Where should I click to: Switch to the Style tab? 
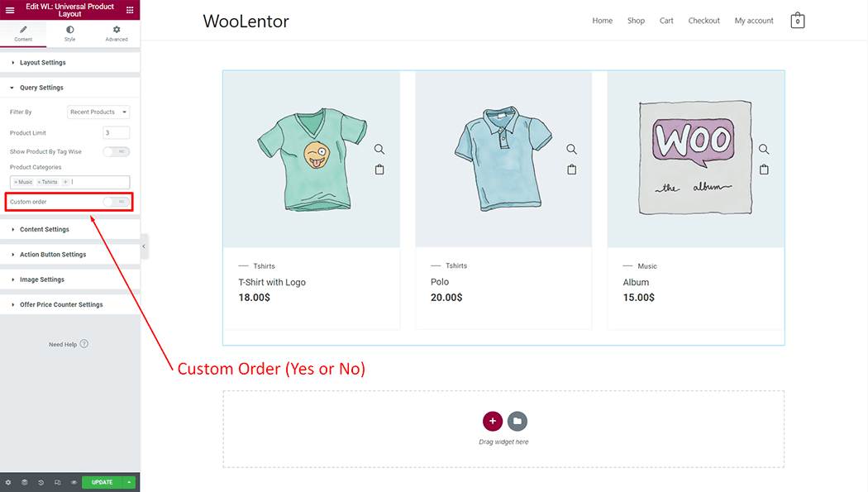[x=69, y=33]
